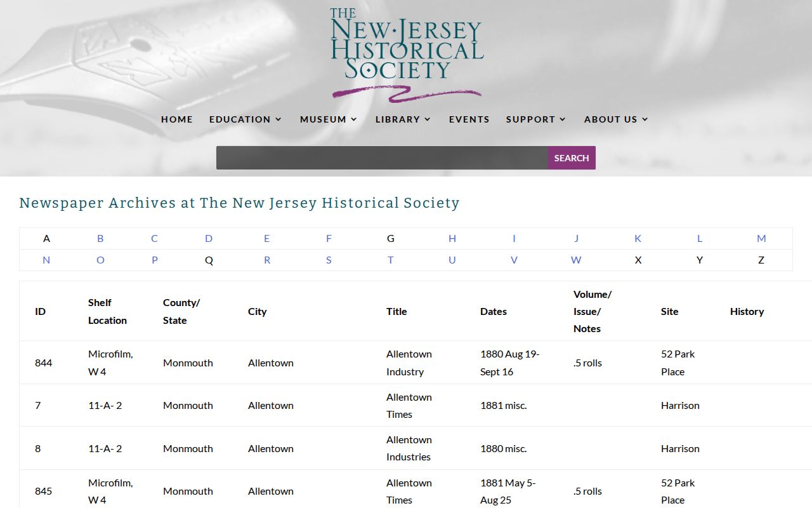Screen dimensions: 812x508
Task: Expand the Education menu
Action: [246, 119]
